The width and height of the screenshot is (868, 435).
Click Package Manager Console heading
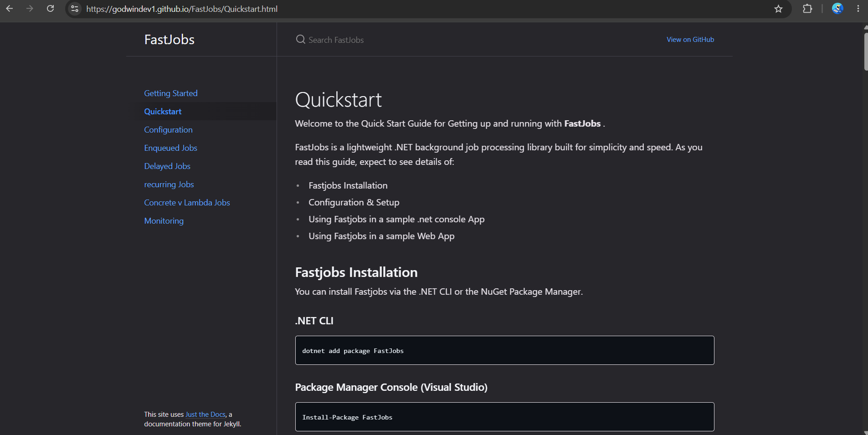pos(391,387)
